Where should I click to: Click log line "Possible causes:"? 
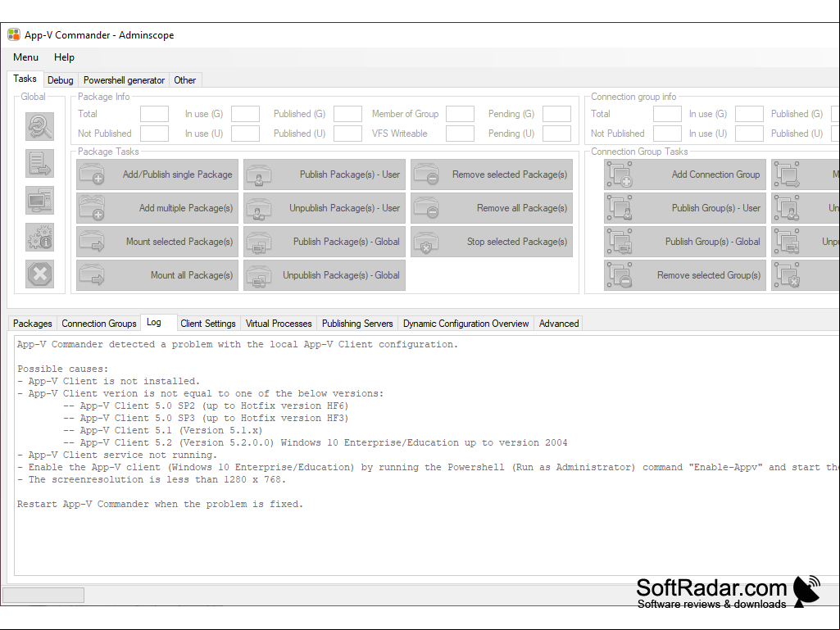[x=62, y=369]
